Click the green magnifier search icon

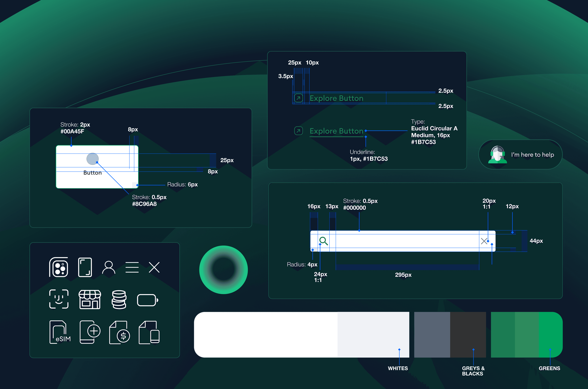324,241
